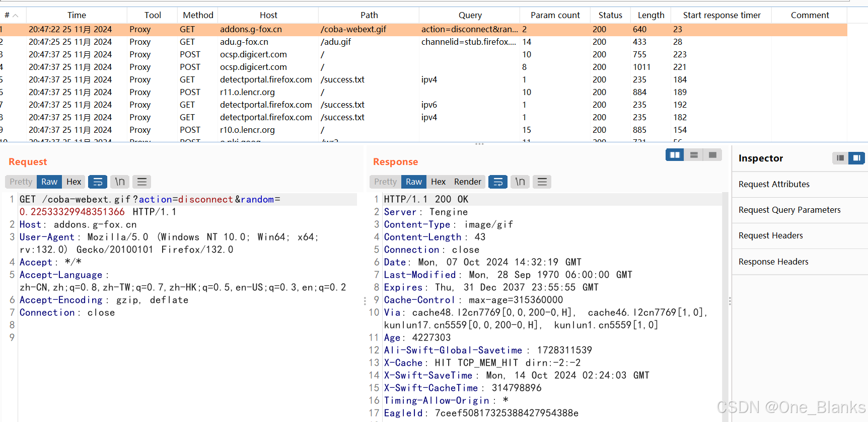Sort history by Tool column header
868x422 pixels.
click(x=153, y=15)
